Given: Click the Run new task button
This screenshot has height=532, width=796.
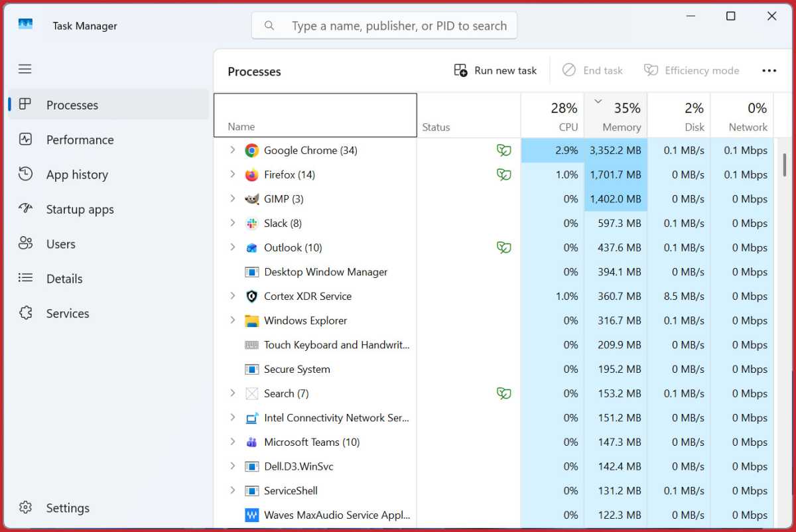Looking at the screenshot, I should coord(495,70).
